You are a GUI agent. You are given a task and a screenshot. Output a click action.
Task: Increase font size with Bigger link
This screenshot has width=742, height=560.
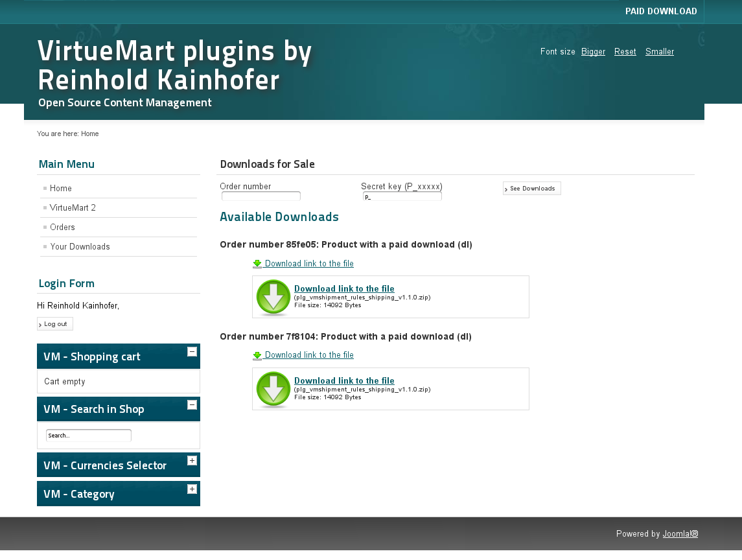[x=593, y=52]
